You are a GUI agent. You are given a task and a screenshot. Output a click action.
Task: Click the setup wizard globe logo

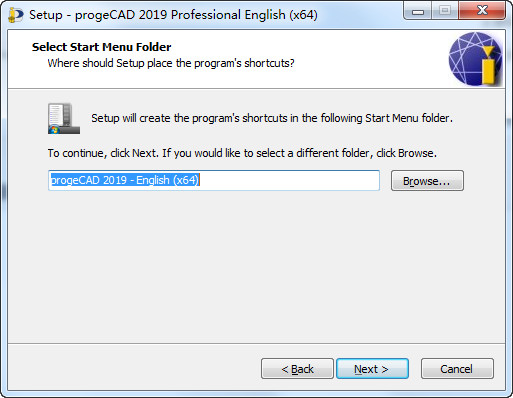pyautogui.click(x=475, y=59)
